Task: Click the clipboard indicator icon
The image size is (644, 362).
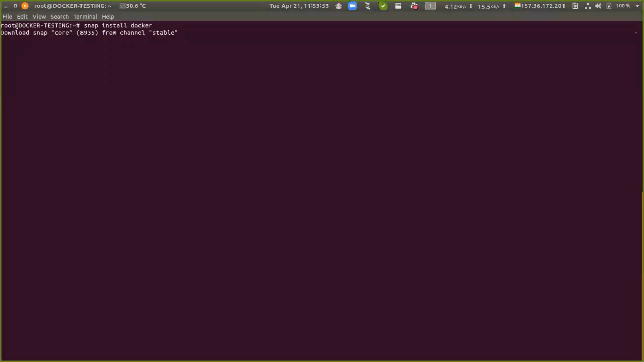Action: [x=575, y=6]
